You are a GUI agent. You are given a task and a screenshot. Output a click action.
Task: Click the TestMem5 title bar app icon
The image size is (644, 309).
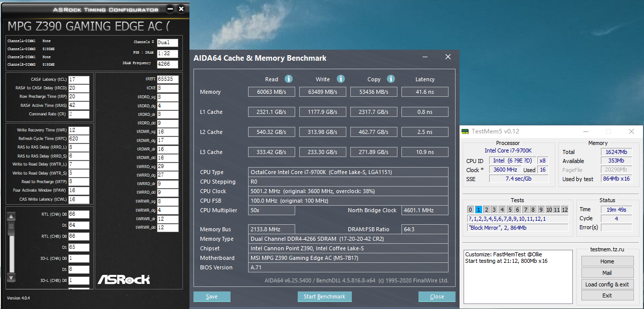(466, 131)
